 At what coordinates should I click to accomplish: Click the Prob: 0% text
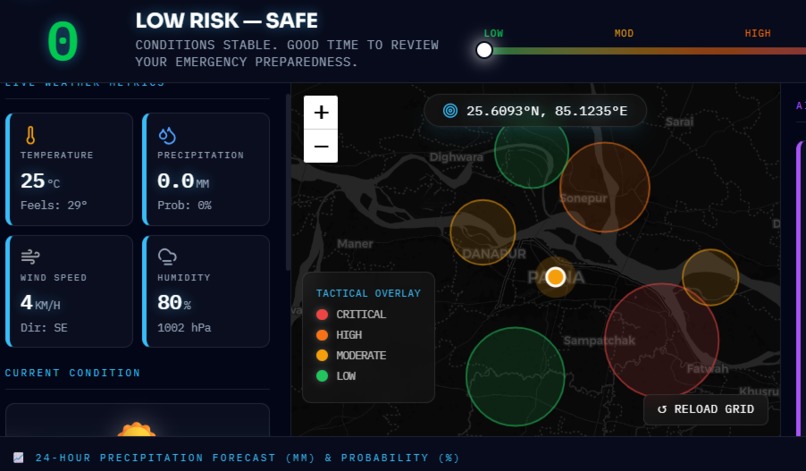184,205
